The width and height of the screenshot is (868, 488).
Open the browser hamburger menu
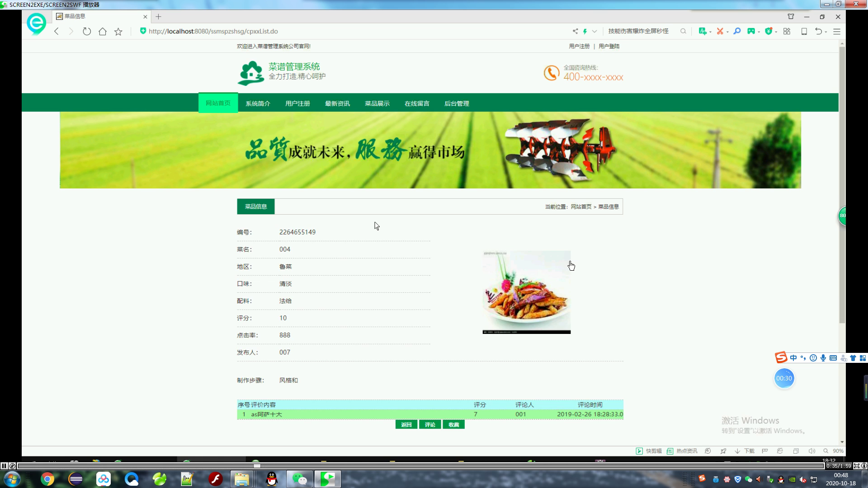click(837, 31)
